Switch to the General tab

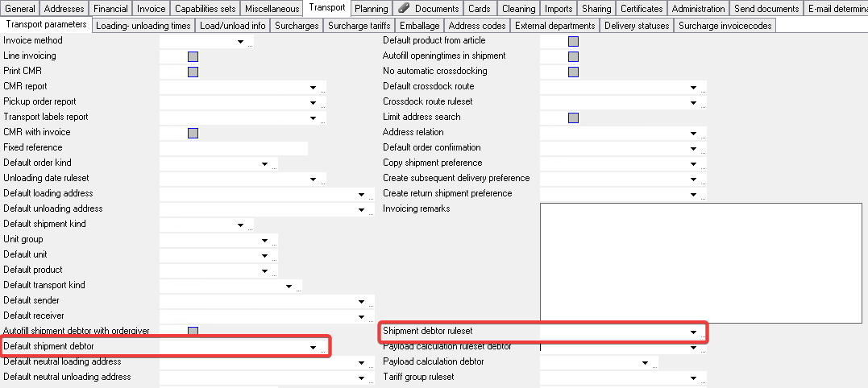pyautogui.click(x=20, y=9)
